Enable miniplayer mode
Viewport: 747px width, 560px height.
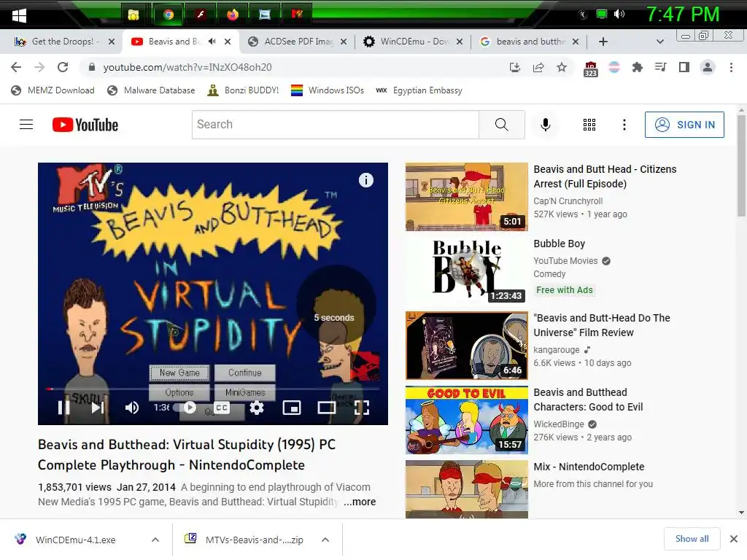tap(292, 408)
